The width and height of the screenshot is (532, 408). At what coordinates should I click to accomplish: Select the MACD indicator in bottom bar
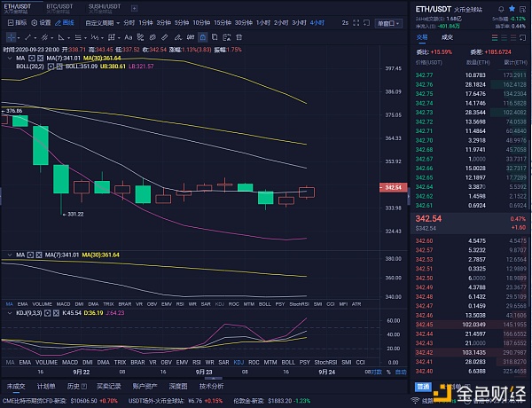71,361
